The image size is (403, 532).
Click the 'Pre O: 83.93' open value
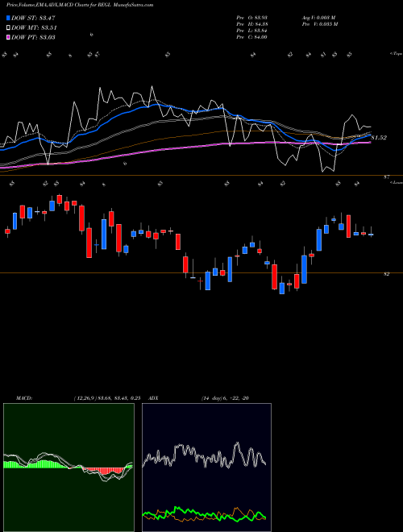[x=252, y=18]
